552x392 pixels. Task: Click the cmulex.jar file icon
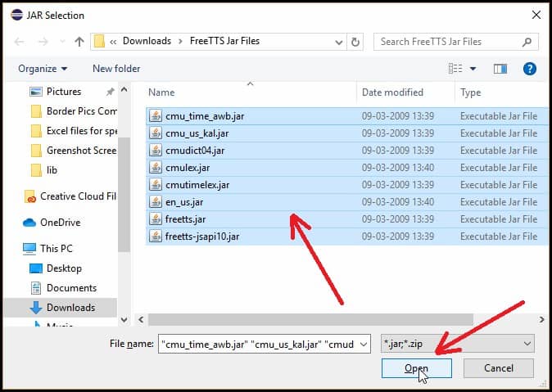156,168
